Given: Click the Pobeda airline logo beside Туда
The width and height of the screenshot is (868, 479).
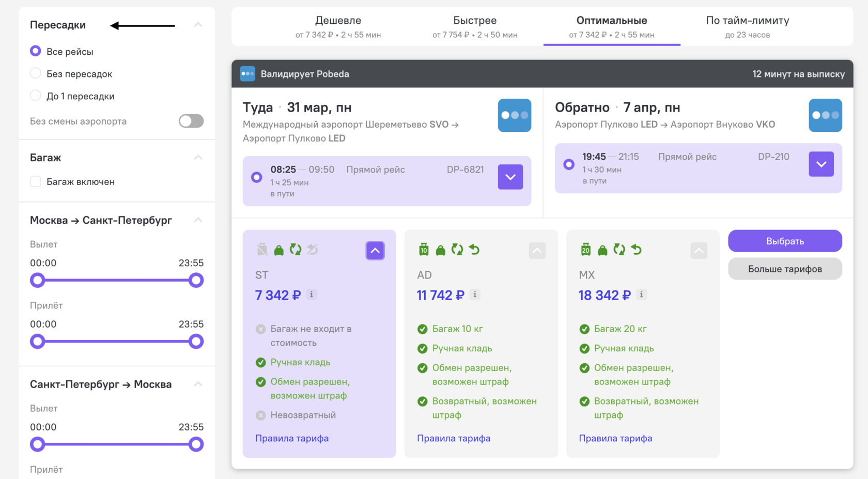Looking at the screenshot, I should point(514,115).
